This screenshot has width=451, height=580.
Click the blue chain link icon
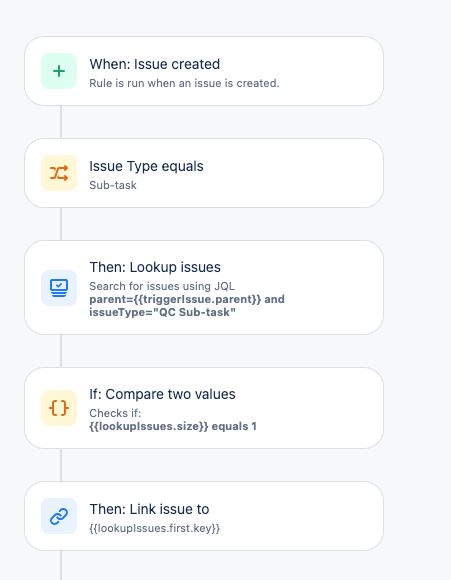(59, 516)
